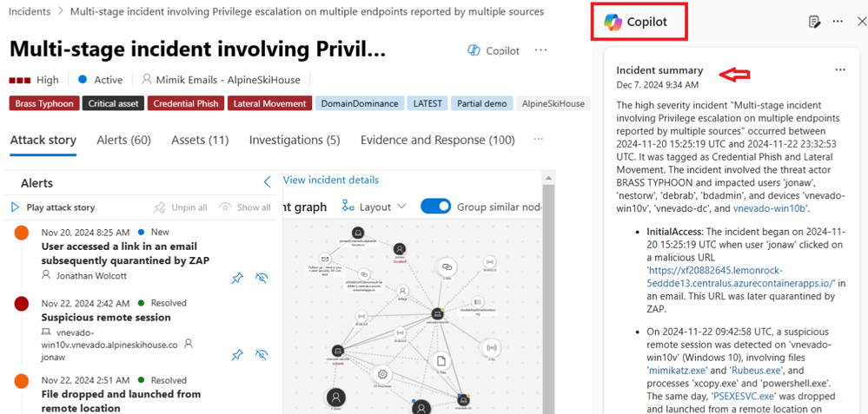The height and width of the screenshot is (414, 868).
Task: Click the Incidents breadcrumb link
Action: (30, 11)
